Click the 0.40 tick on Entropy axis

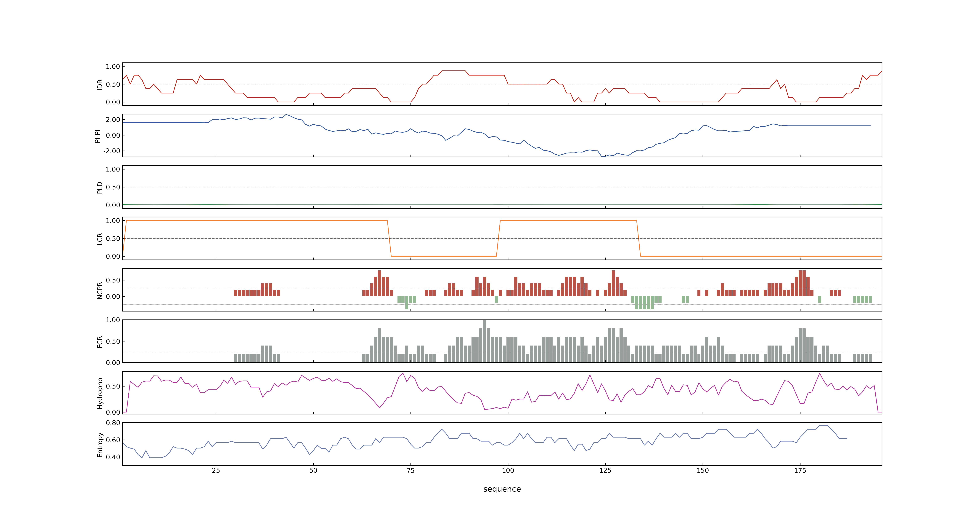pyautogui.click(x=113, y=457)
